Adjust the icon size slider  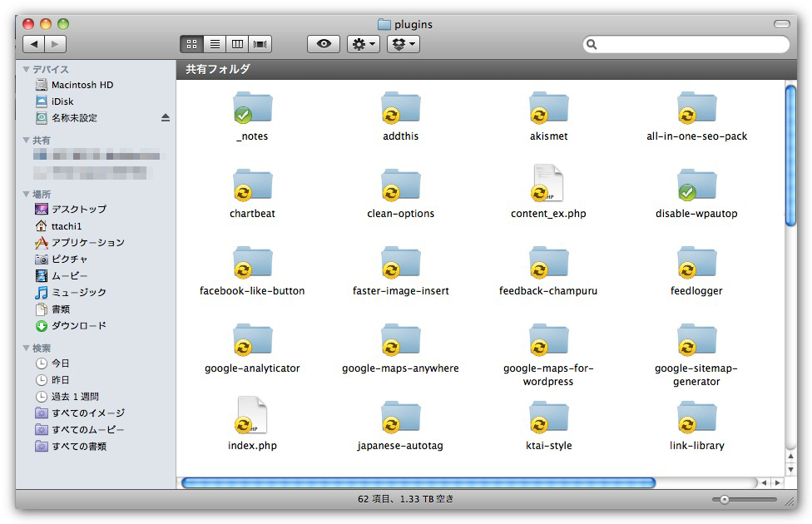(725, 500)
